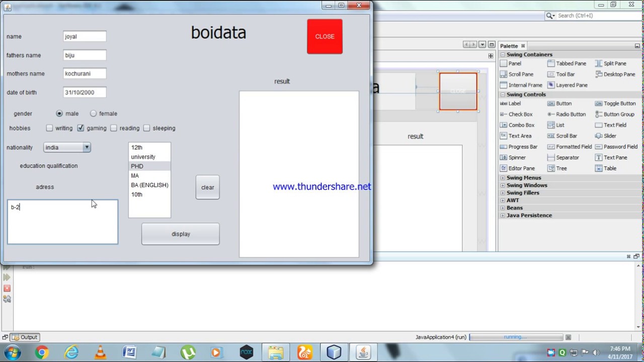This screenshot has width=644, height=362.
Task: Choose the Spinner palette component
Action: 514,157
